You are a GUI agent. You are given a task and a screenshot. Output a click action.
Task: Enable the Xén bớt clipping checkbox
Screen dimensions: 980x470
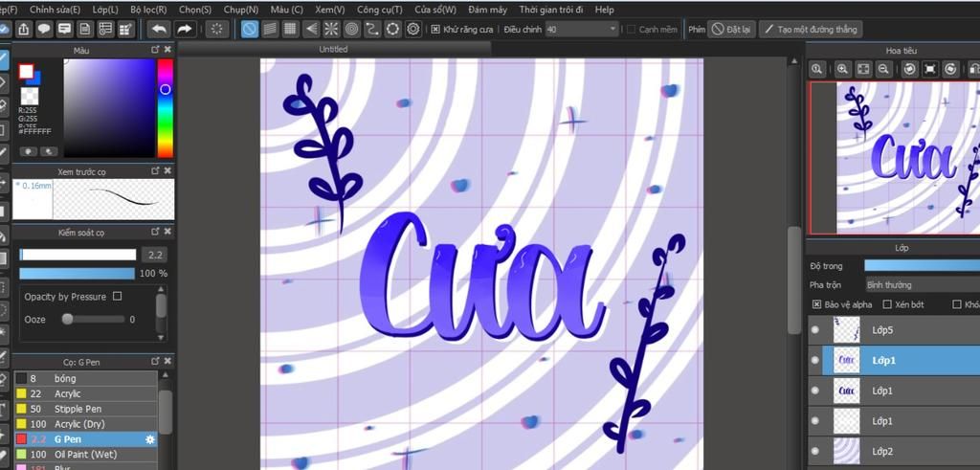pos(887,304)
